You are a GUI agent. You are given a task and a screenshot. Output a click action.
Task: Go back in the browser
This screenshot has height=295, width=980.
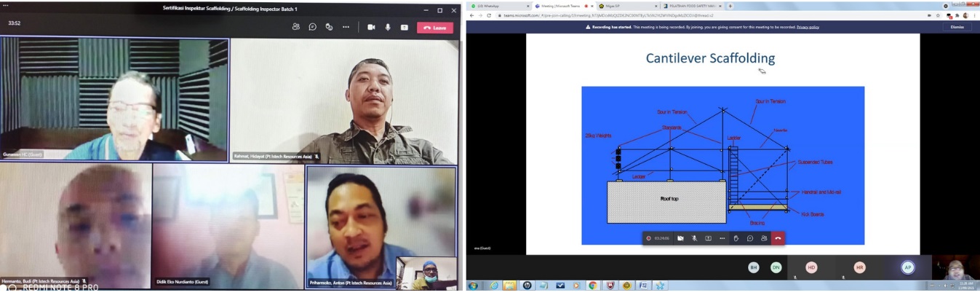[x=472, y=15]
